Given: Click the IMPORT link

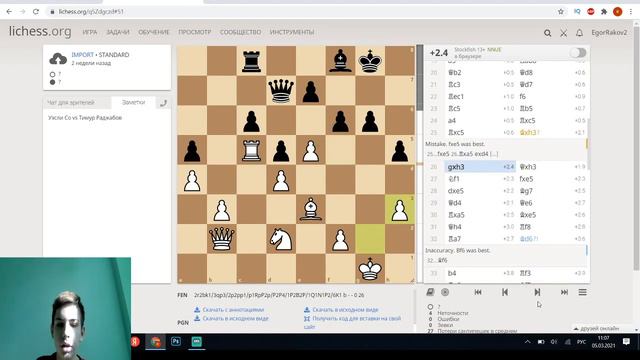Looking at the screenshot, I should (82, 55).
